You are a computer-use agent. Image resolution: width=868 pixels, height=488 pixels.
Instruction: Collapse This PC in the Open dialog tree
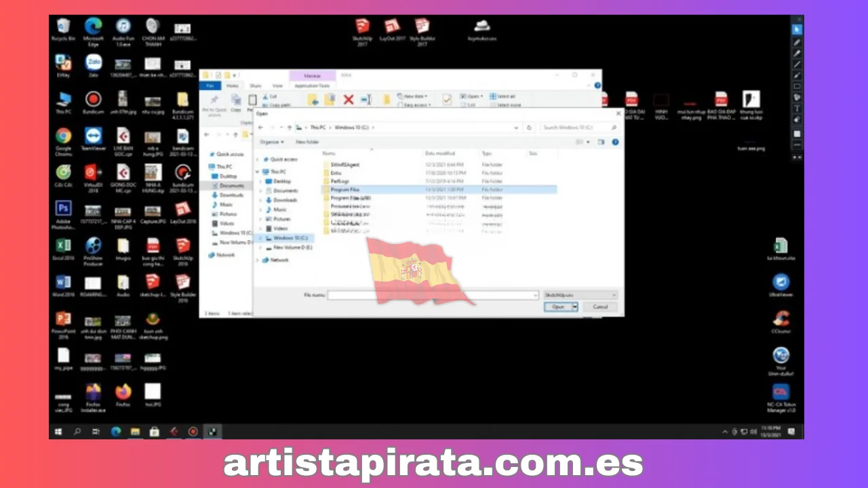pyautogui.click(x=258, y=172)
